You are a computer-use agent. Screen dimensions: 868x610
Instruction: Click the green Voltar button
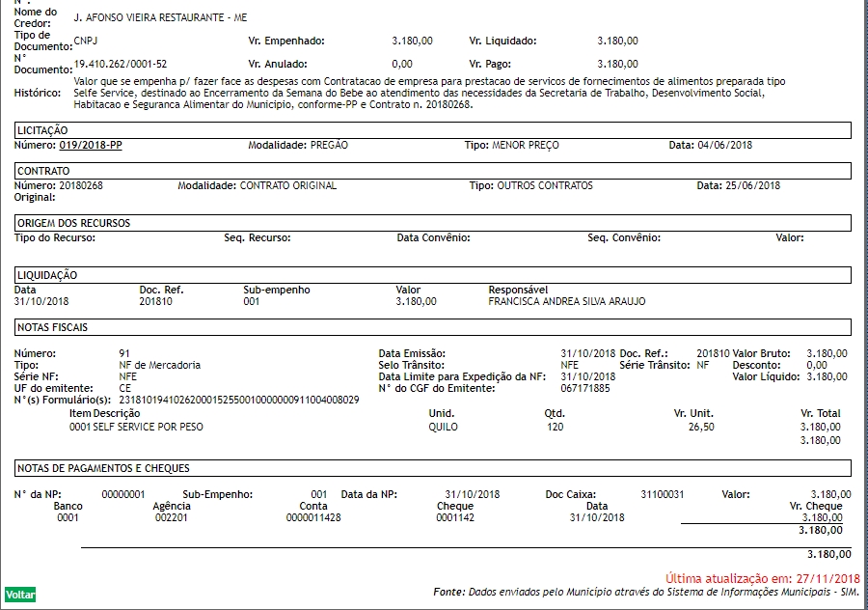coord(20,595)
